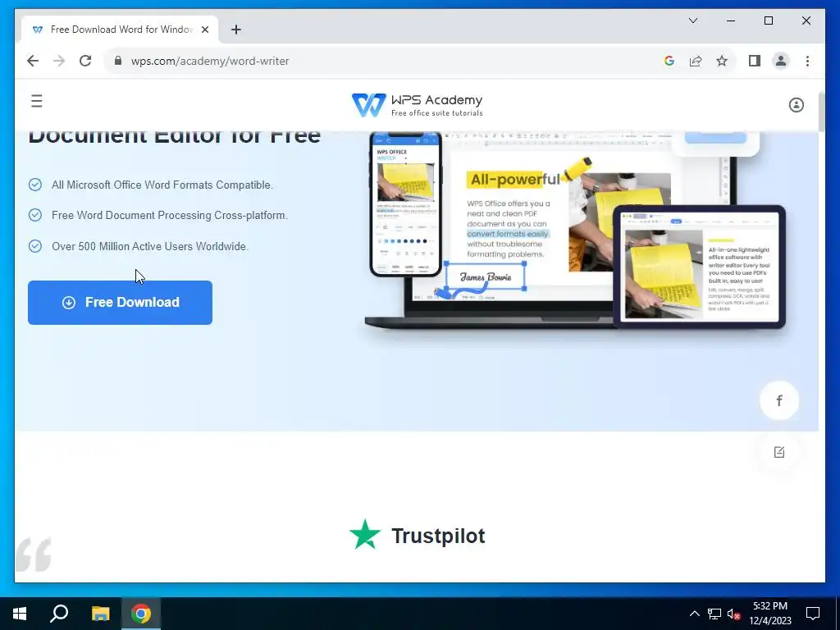The width and height of the screenshot is (840, 630).
Task: Go forward in browser history
Action: coord(59,61)
